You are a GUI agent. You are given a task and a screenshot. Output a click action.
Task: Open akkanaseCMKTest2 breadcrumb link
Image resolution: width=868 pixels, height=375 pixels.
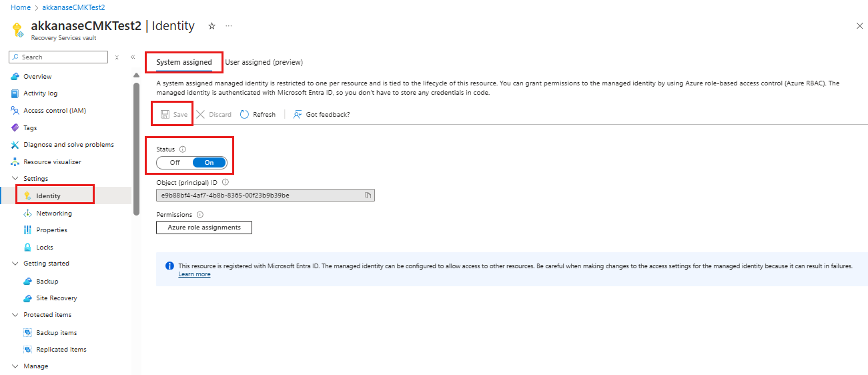tap(74, 7)
